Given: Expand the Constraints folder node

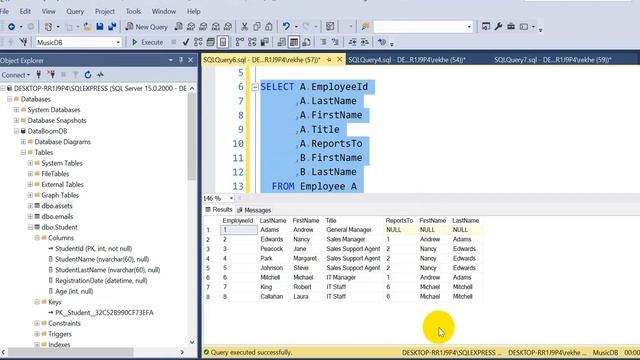Looking at the screenshot, I should [37, 323].
